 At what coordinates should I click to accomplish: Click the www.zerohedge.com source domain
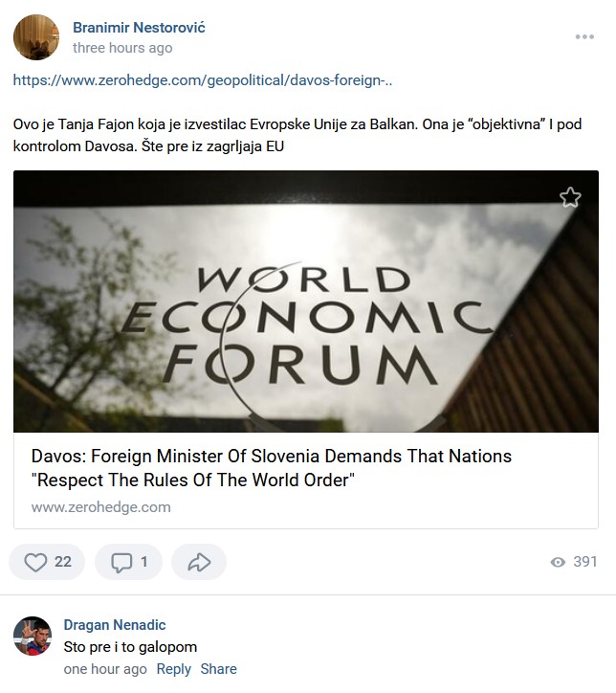coord(101,507)
